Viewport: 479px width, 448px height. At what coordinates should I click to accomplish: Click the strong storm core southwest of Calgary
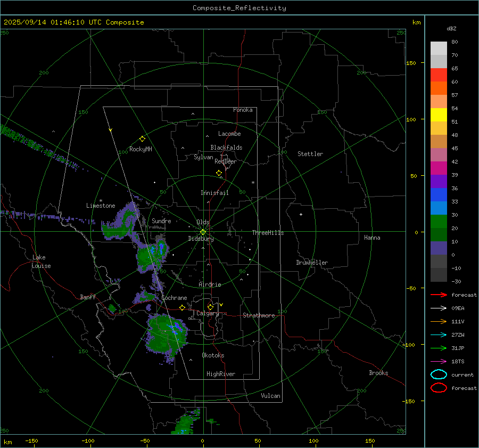pos(177,328)
